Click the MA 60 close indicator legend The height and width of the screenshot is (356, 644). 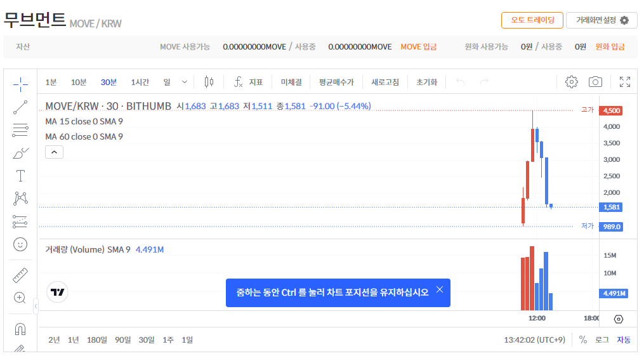pos(84,136)
